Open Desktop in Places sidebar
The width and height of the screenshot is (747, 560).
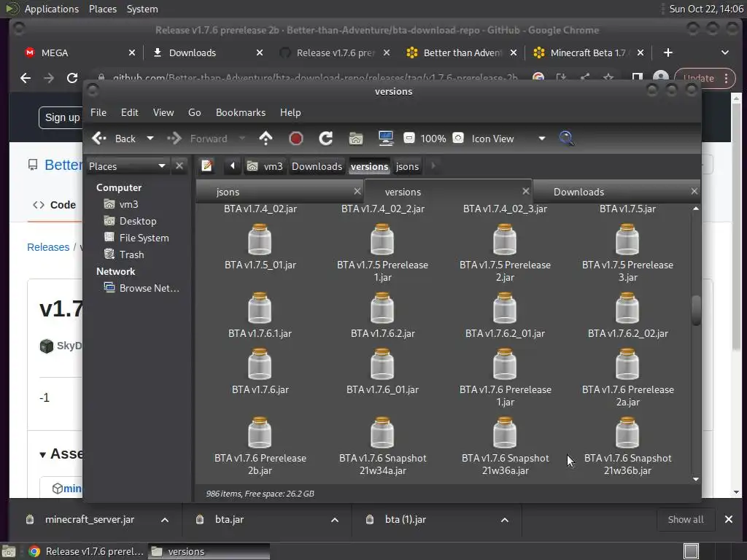point(138,221)
